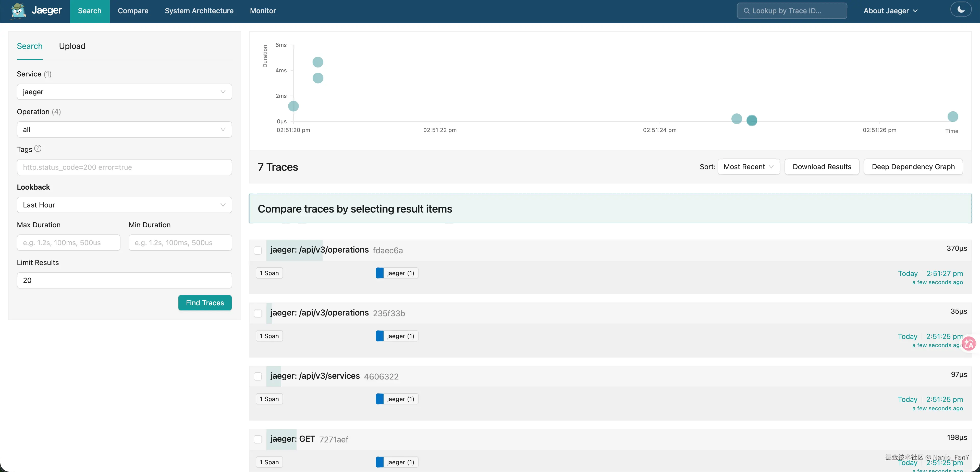This screenshot has height=472, width=980.
Task: Click the magnifier icon in Trace ID lookup
Action: [x=746, y=11]
